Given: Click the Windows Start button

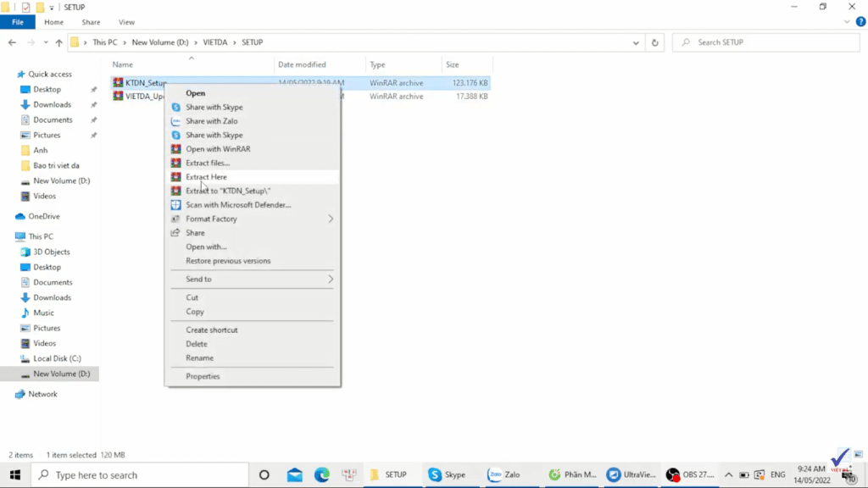Looking at the screenshot, I should pyautogui.click(x=15, y=474).
